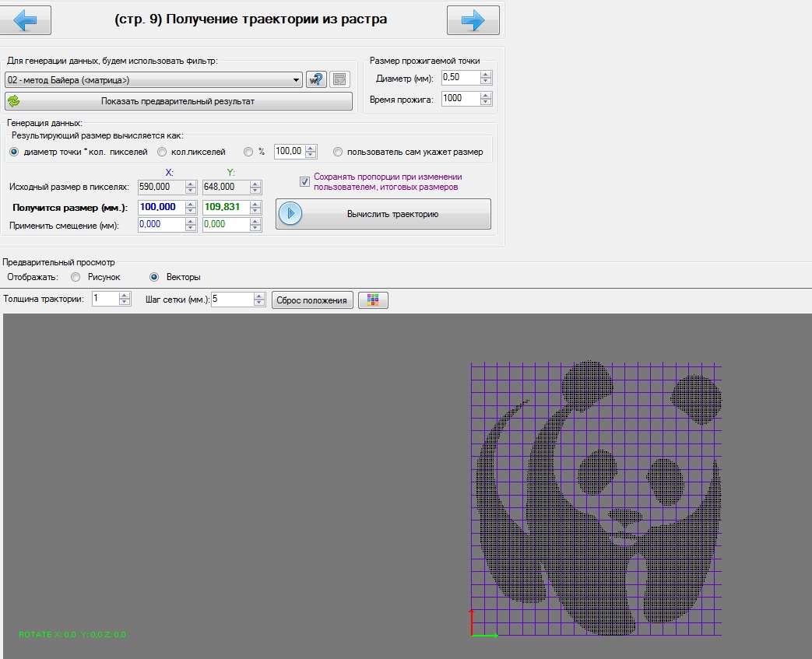
Task: Toggle 'Сохранять пропорции' checkbox
Action: 304,182
